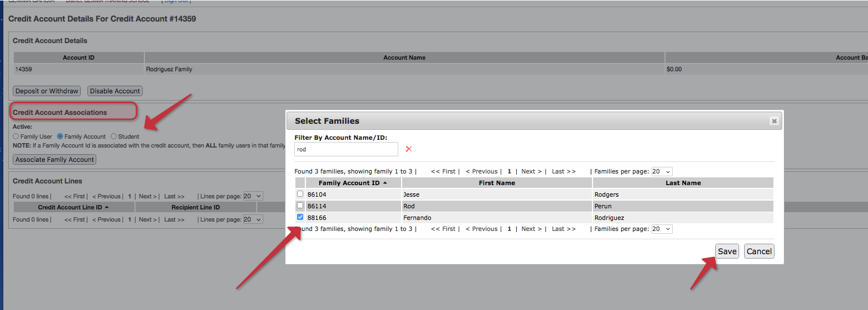Click the 88166 family account ID
The width and height of the screenshot is (868, 310).
[x=317, y=218]
